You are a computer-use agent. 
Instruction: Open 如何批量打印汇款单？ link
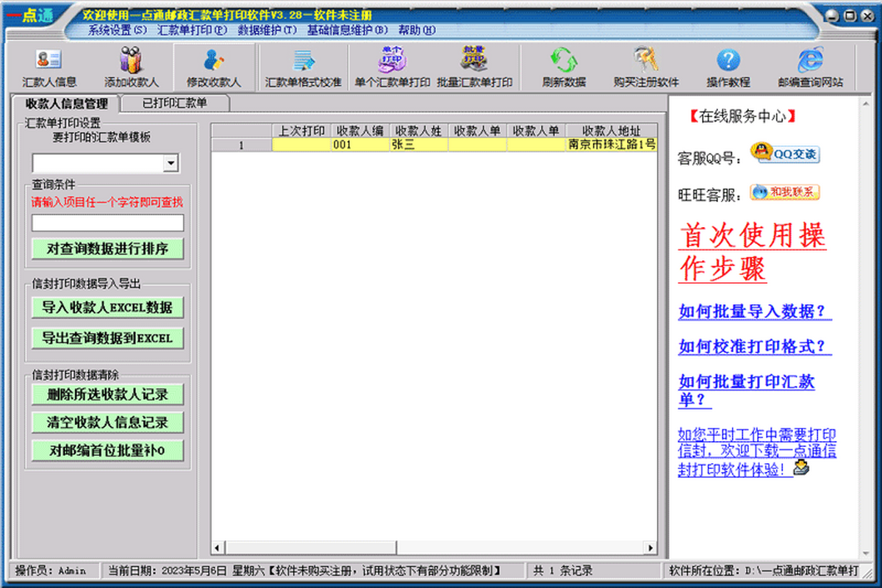click(x=747, y=391)
